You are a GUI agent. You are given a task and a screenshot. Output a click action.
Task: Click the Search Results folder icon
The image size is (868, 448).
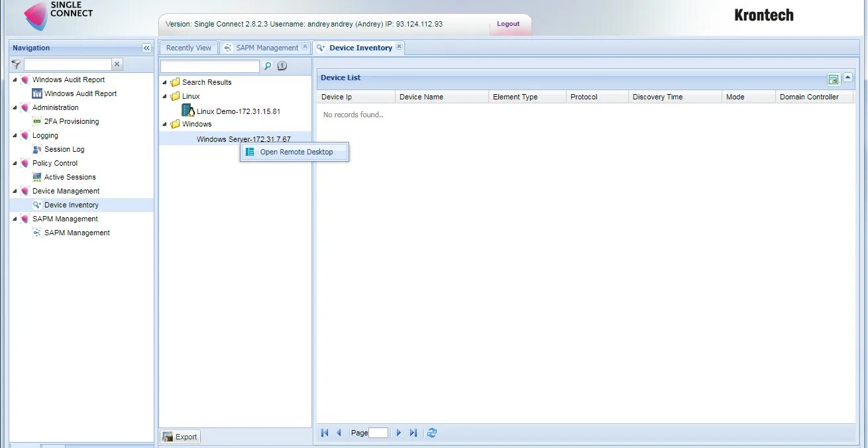tap(175, 82)
